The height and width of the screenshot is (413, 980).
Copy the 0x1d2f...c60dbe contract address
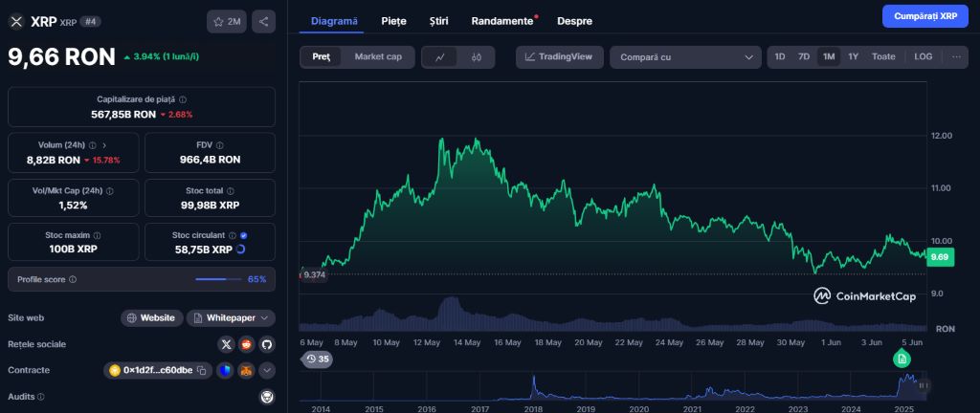pyautogui.click(x=202, y=370)
